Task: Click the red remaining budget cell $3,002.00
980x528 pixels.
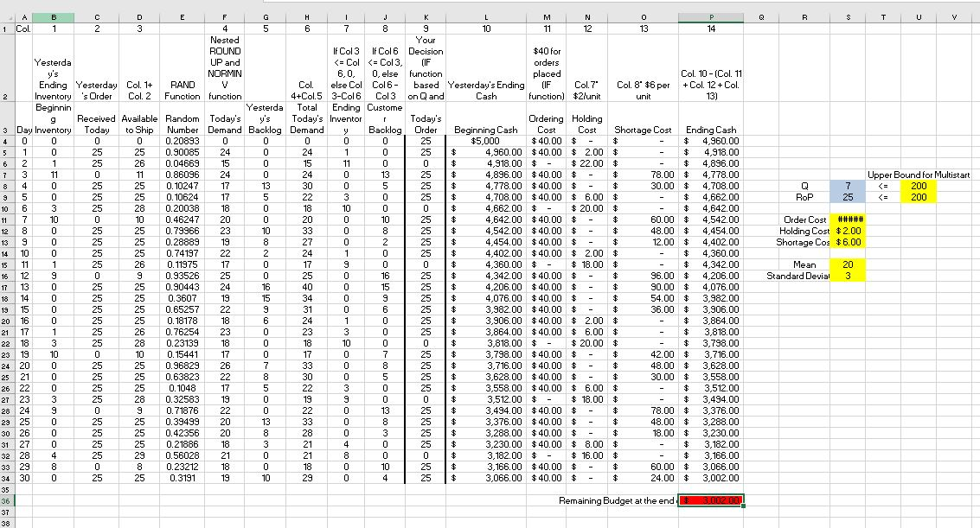Action: tap(711, 500)
